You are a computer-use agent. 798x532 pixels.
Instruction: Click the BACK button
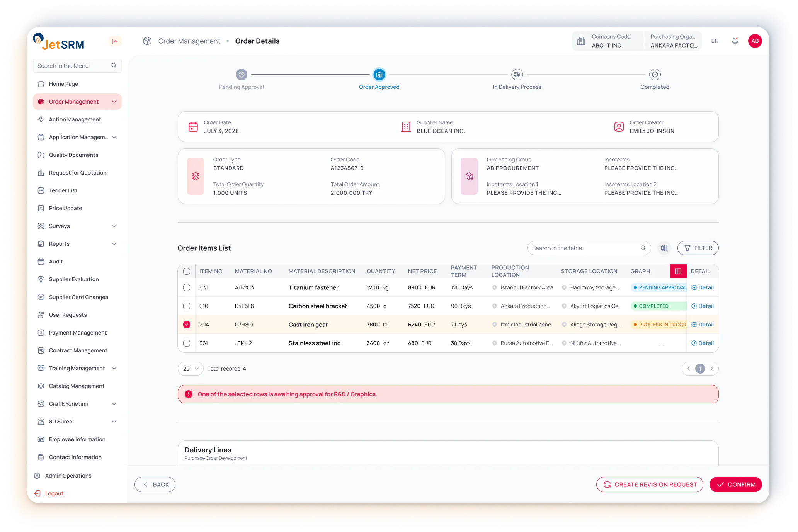[x=155, y=484]
